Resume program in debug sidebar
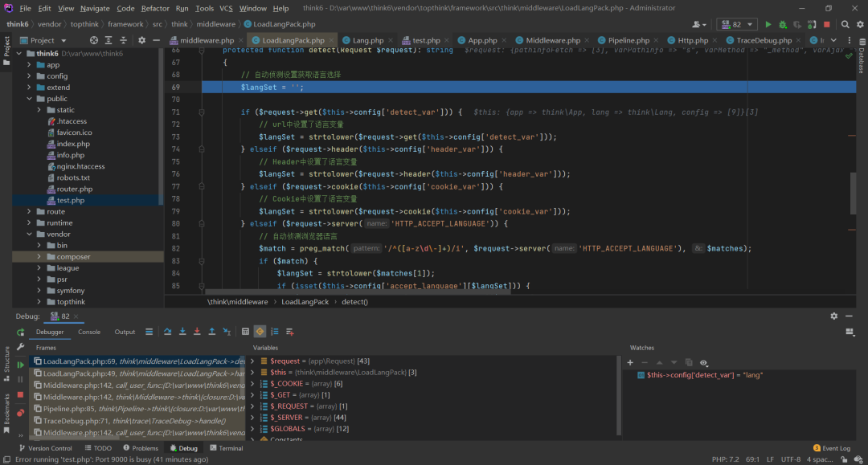 pos(20,365)
